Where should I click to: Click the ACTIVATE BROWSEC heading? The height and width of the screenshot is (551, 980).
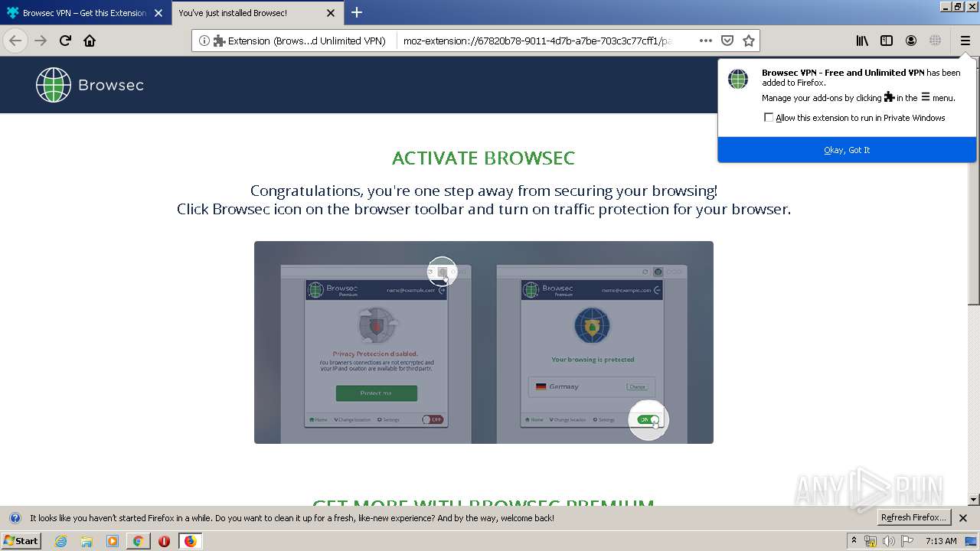click(484, 158)
